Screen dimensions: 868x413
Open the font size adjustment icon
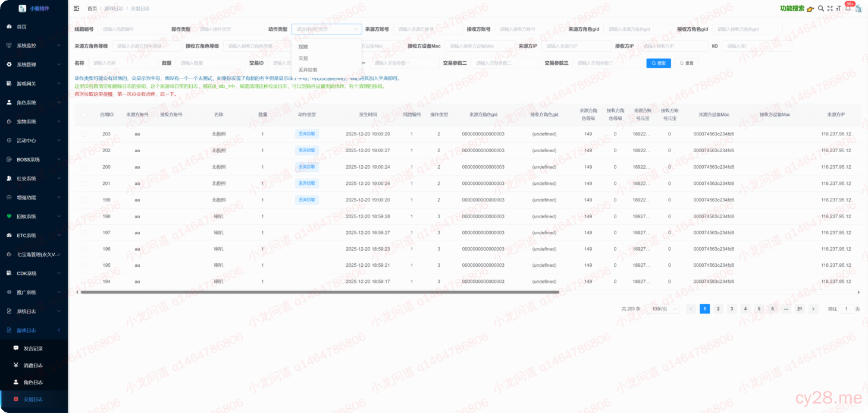tap(838, 8)
